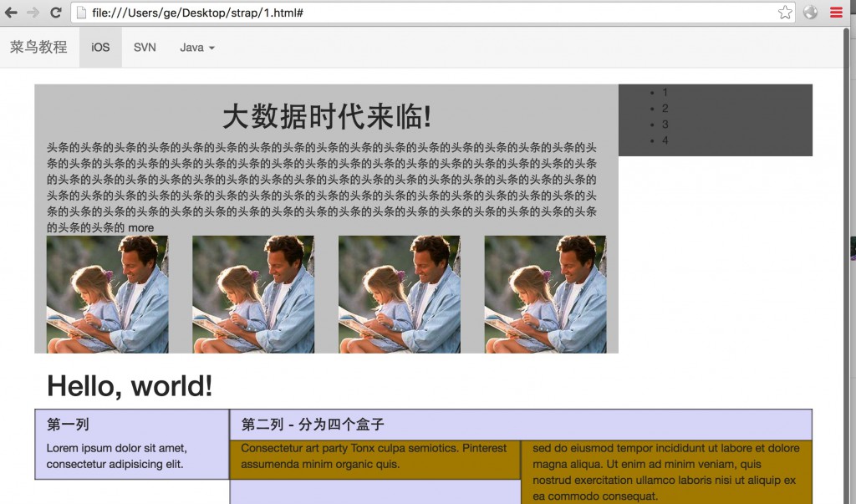The image size is (856, 504).
Task: Bookmark the page via star icon
Action: [784, 13]
